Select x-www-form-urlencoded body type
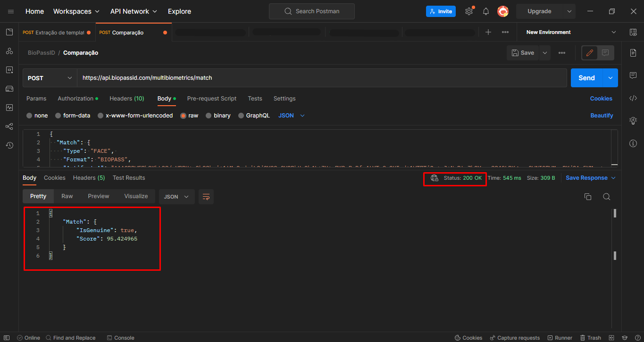 (x=100, y=116)
